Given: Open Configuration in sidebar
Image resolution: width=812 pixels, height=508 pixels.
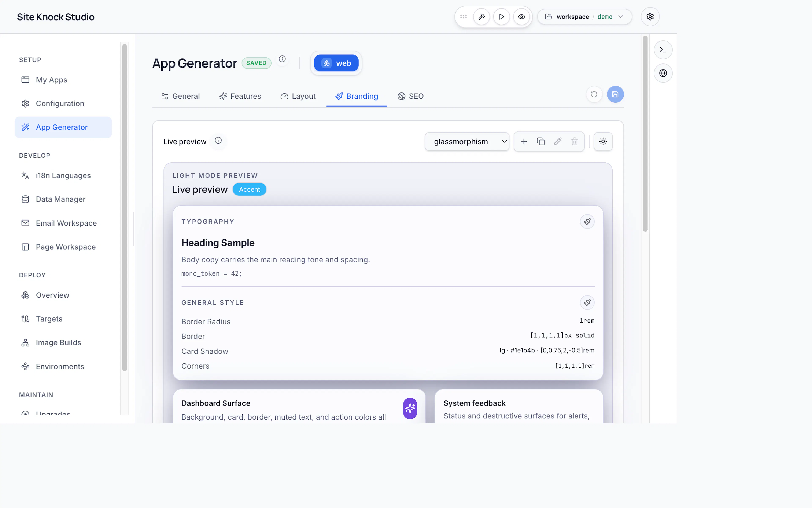Looking at the screenshot, I should [x=63, y=104].
